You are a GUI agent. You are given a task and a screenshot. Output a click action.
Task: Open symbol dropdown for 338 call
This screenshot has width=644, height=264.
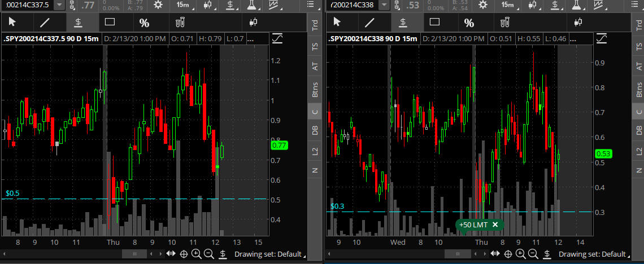click(x=384, y=5)
